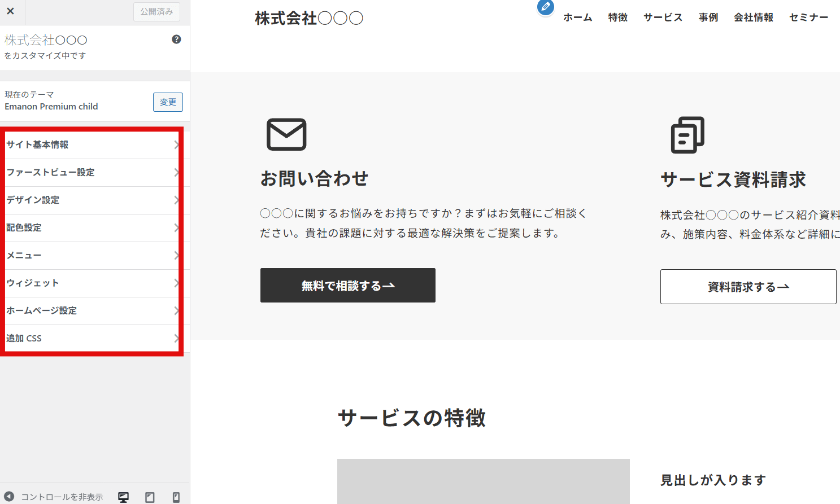This screenshot has width=840, height=504.
Task: Close the customizer with the X icon
Action: [x=11, y=11]
